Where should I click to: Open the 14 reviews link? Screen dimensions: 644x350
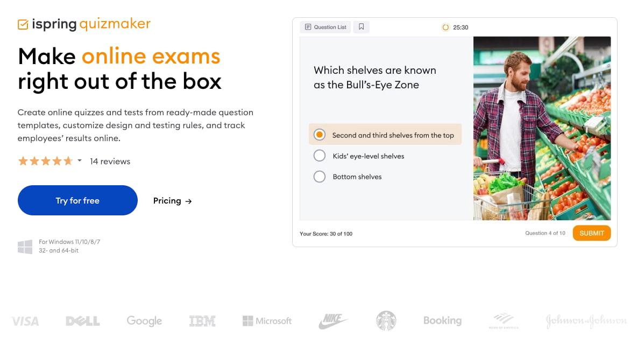[x=110, y=161]
